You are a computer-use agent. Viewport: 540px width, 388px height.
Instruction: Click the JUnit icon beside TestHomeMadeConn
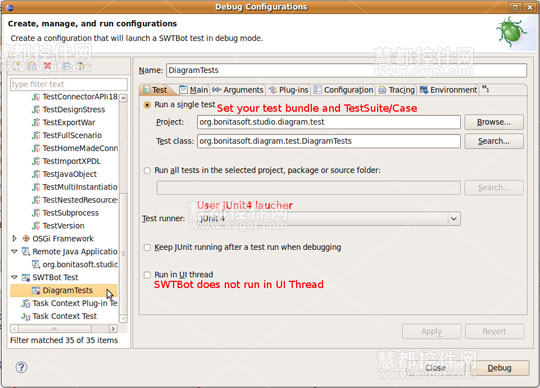pyautogui.click(x=36, y=148)
